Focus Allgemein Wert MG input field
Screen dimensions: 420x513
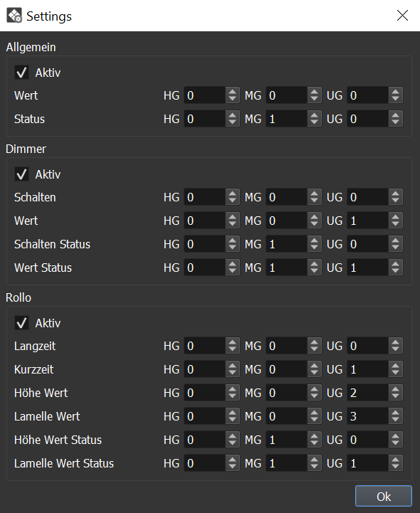pos(287,95)
